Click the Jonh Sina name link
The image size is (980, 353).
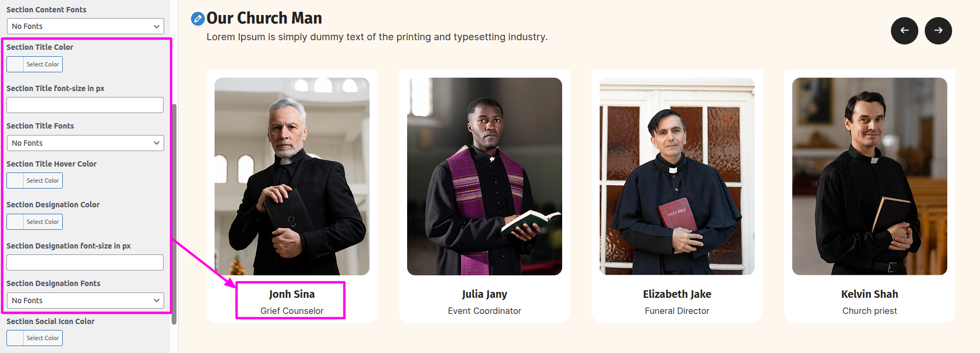tap(292, 294)
